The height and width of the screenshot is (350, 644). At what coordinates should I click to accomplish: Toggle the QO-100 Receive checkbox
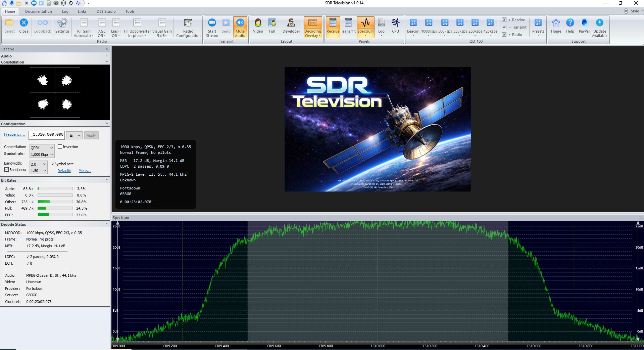pos(504,20)
